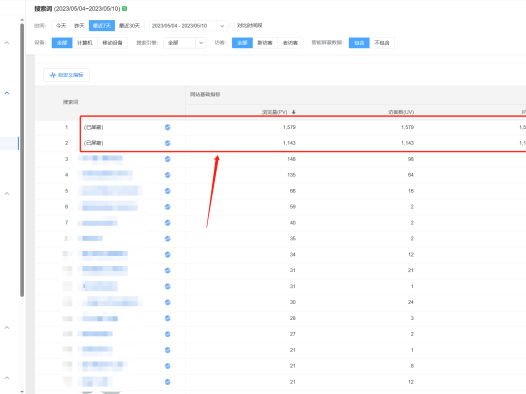Click blue round icon in row with 21 PV, 8 UV
Image resolution: width=526 pixels, height=394 pixels.
pyautogui.click(x=167, y=366)
